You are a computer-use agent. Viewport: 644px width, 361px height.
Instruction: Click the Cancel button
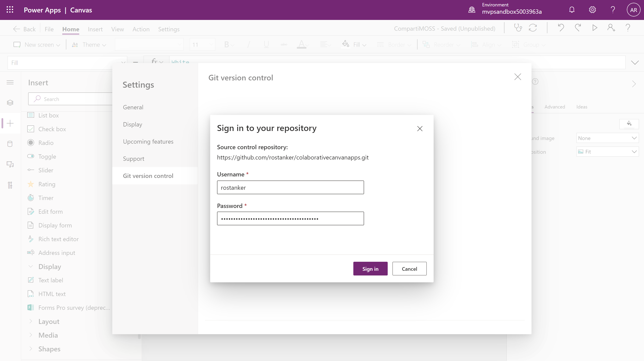click(409, 269)
